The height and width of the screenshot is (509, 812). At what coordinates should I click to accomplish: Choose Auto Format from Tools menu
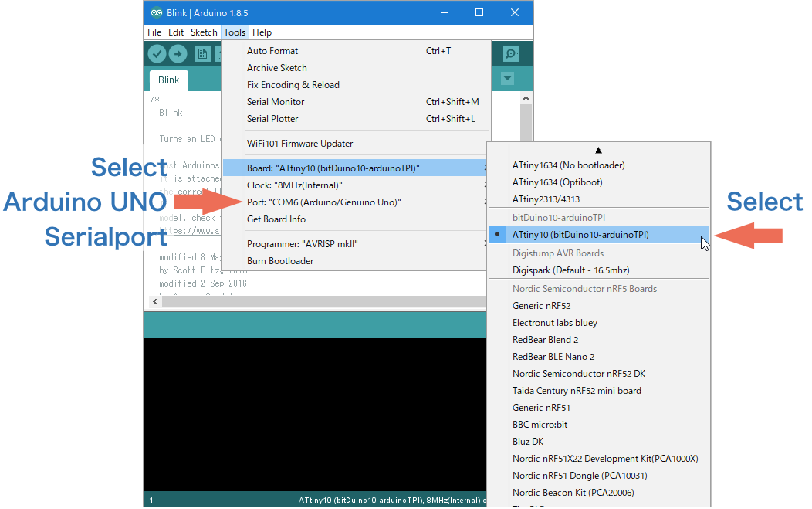click(x=355, y=51)
